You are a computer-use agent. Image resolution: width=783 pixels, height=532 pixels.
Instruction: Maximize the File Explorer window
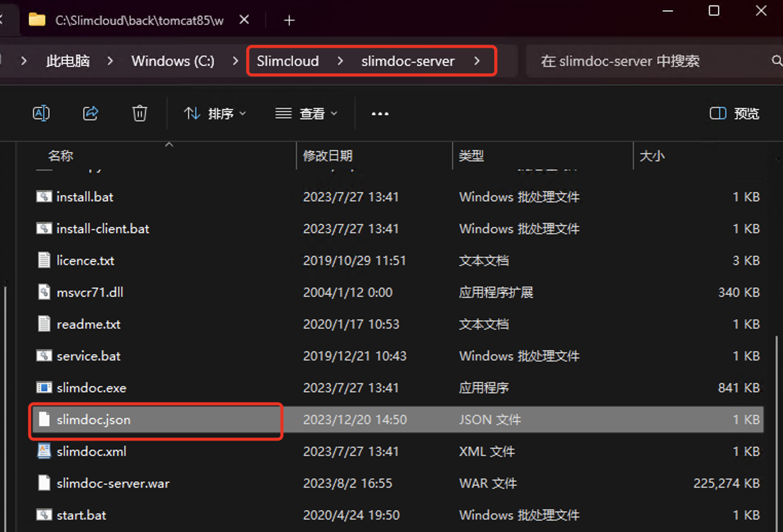[714, 11]
